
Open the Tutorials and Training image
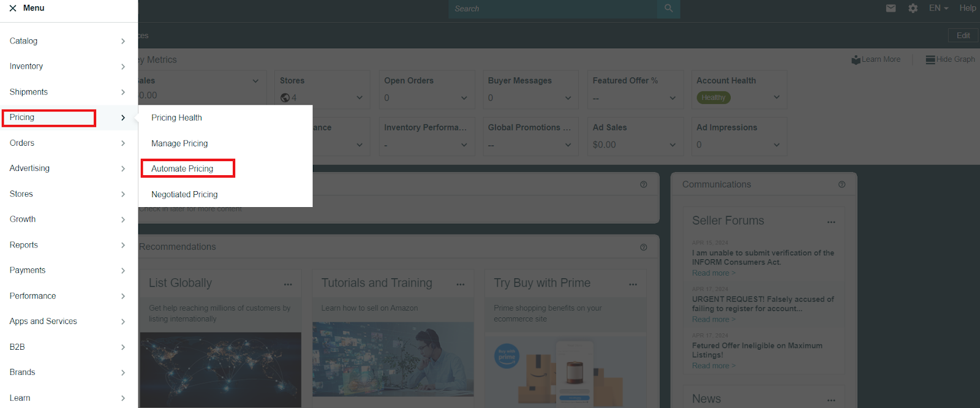pyautogui.click(x=393, y=360)
